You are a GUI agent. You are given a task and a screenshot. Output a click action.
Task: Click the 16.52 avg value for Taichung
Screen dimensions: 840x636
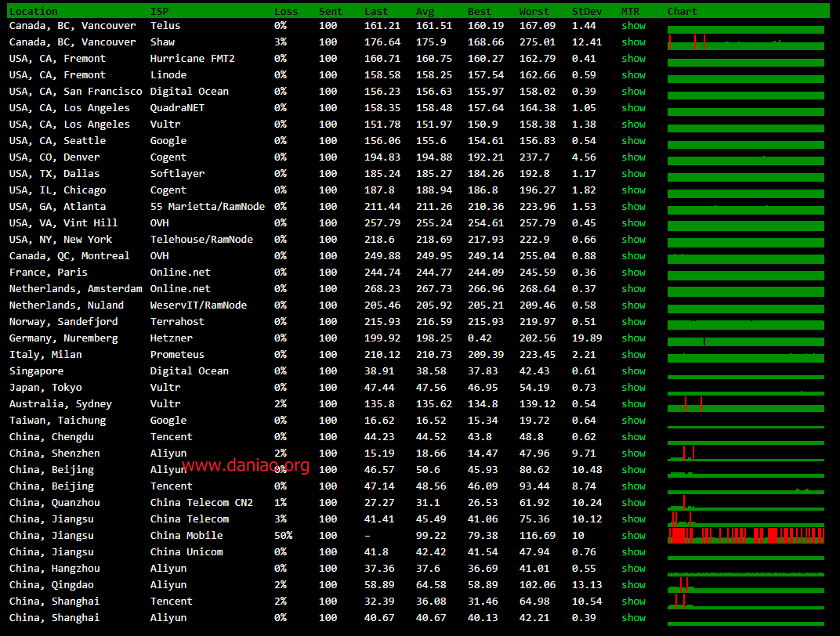tap(431, 421)
